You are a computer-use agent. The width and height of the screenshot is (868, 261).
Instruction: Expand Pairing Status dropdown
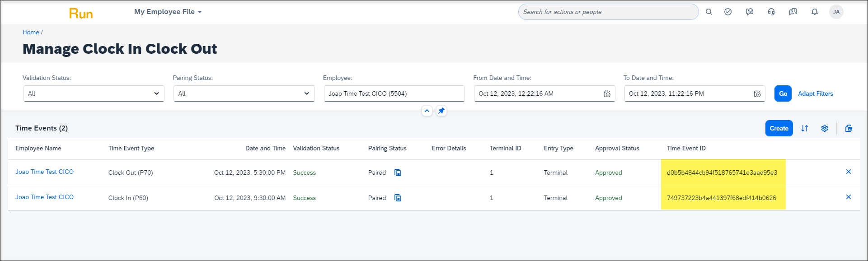(x=244, y=93)
